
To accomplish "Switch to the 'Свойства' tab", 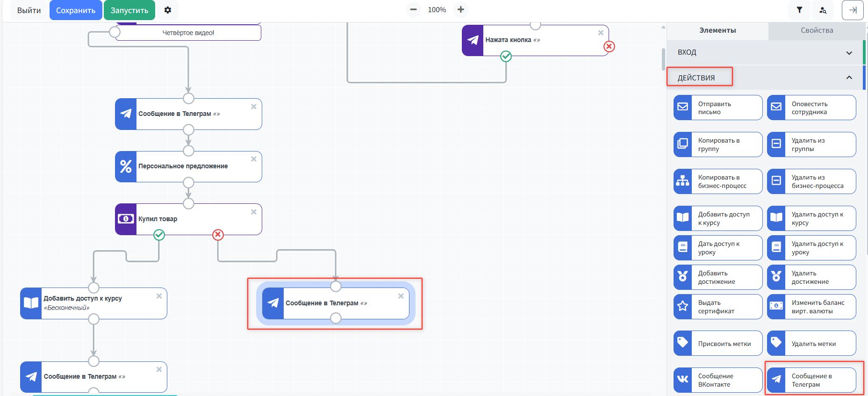I will click(817, 30).
